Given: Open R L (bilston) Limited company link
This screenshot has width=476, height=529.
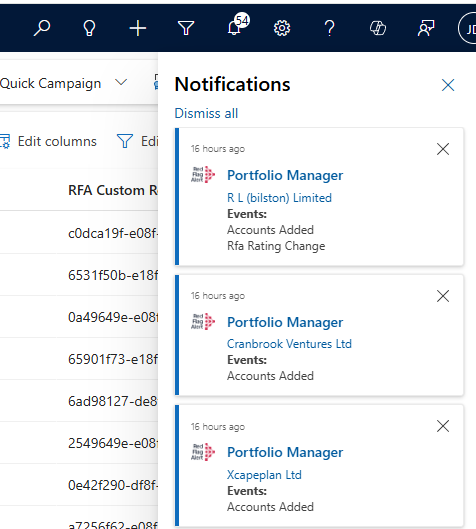Looking at the screenshot, I should (x=279, y=198).
